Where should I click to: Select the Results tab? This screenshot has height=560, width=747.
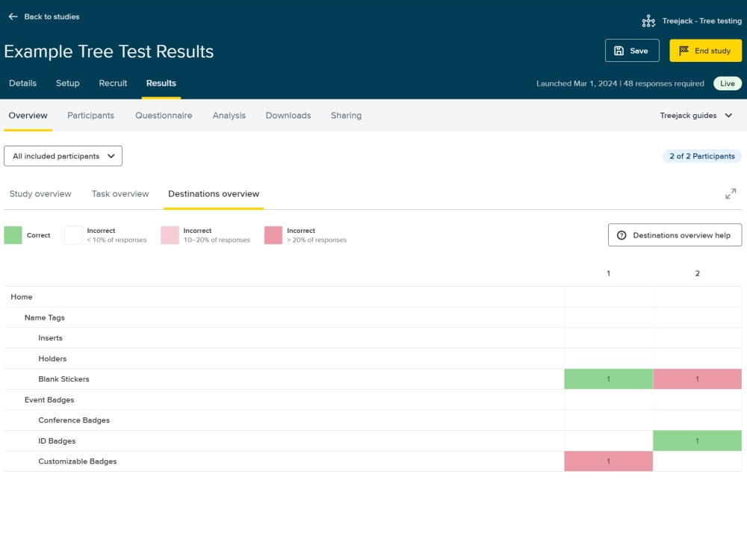coord(161,84)
